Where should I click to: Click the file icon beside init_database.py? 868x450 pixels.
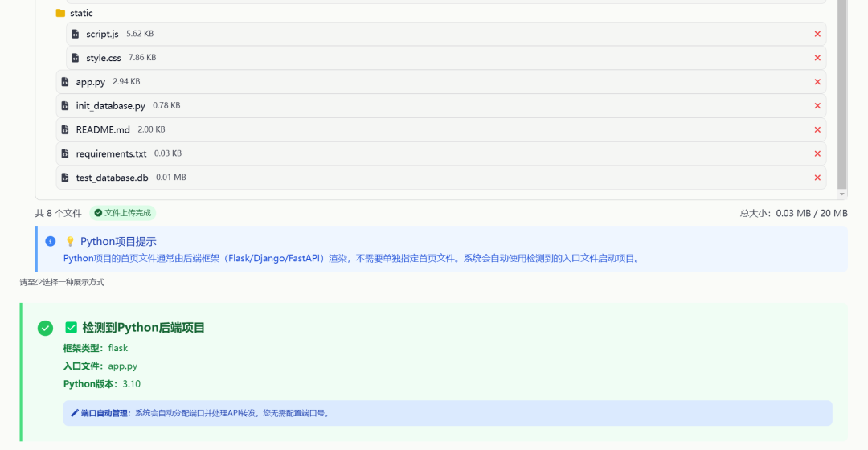65,106
